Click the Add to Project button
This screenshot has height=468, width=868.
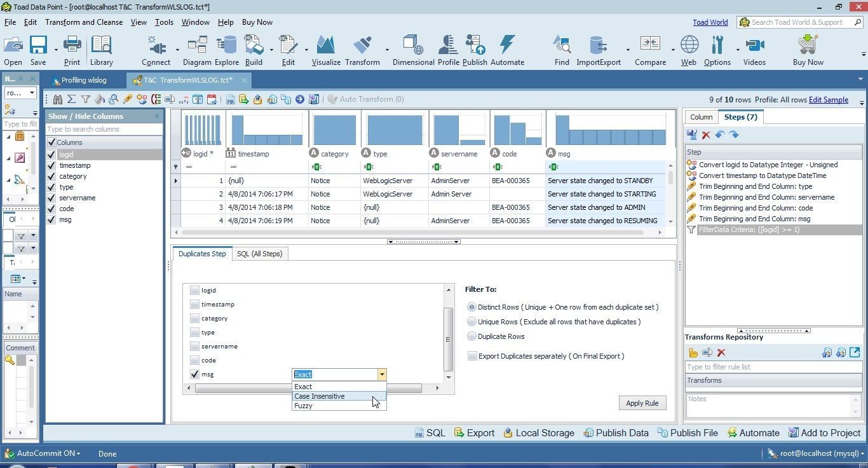(x=824, y=433)
